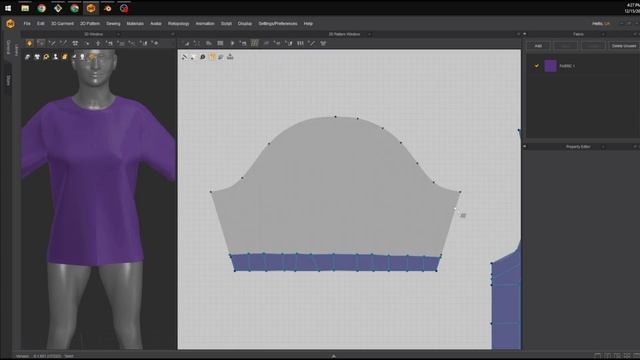Click the Simulate icon in 3D toolbar
Image resolution: width=640 pixels, height=360 pixels.
click(29, 43)
